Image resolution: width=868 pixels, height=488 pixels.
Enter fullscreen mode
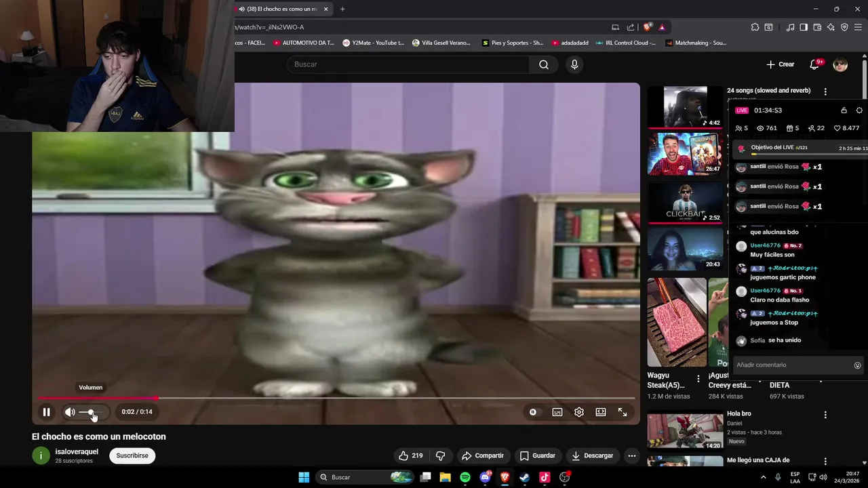(623, 411)
